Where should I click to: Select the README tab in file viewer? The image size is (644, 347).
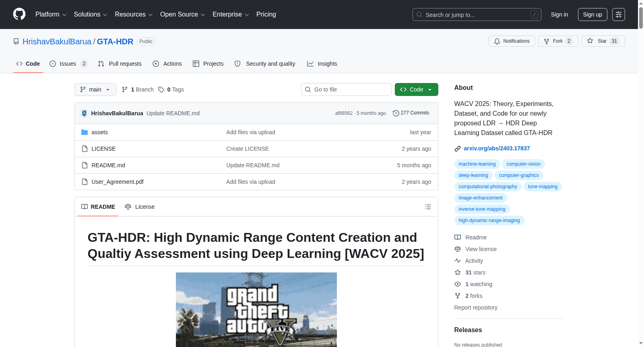coord(98,207)
